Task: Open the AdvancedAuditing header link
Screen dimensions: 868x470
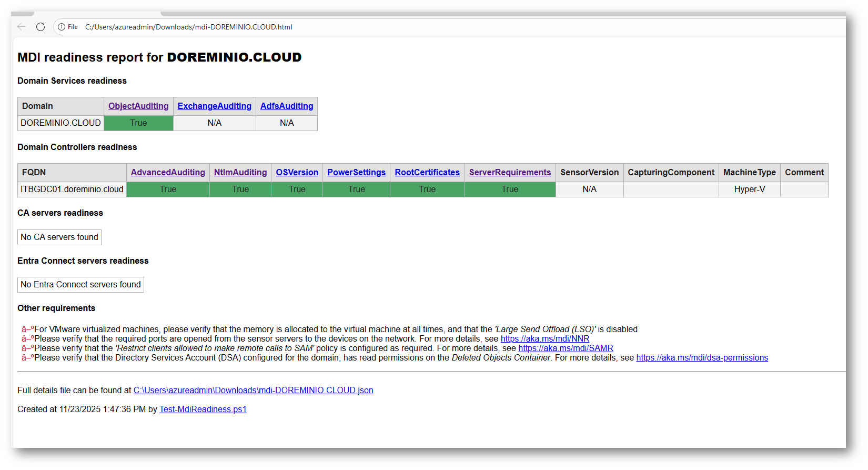Action: pyautogui.click(x=168, y=173)
